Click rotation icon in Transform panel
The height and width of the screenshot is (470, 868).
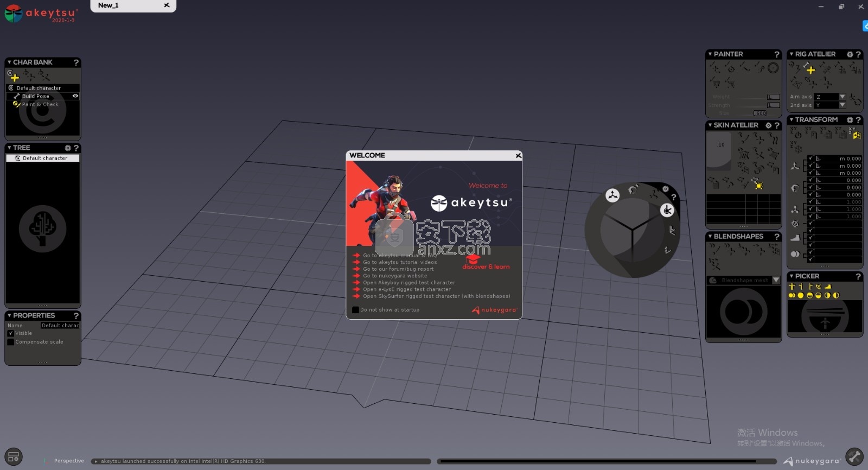795,188
